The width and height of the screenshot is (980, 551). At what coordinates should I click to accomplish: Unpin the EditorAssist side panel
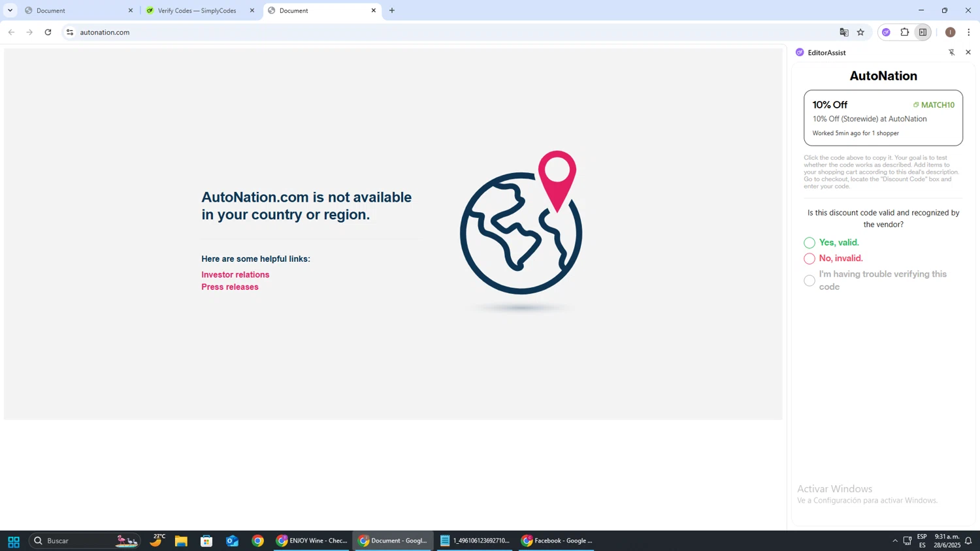coord(952,52)
